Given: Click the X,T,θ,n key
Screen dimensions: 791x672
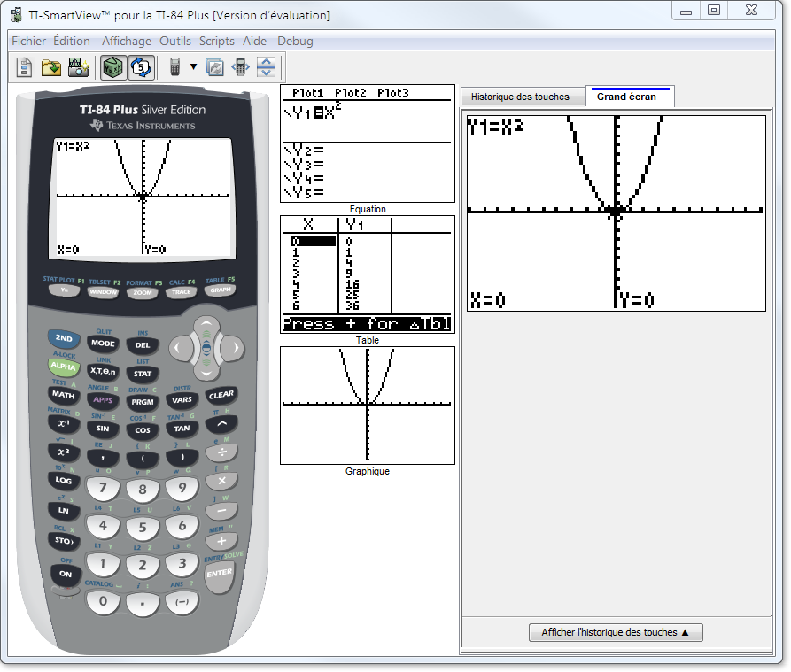Looking at the screenshot, I should tap(103, 372).
